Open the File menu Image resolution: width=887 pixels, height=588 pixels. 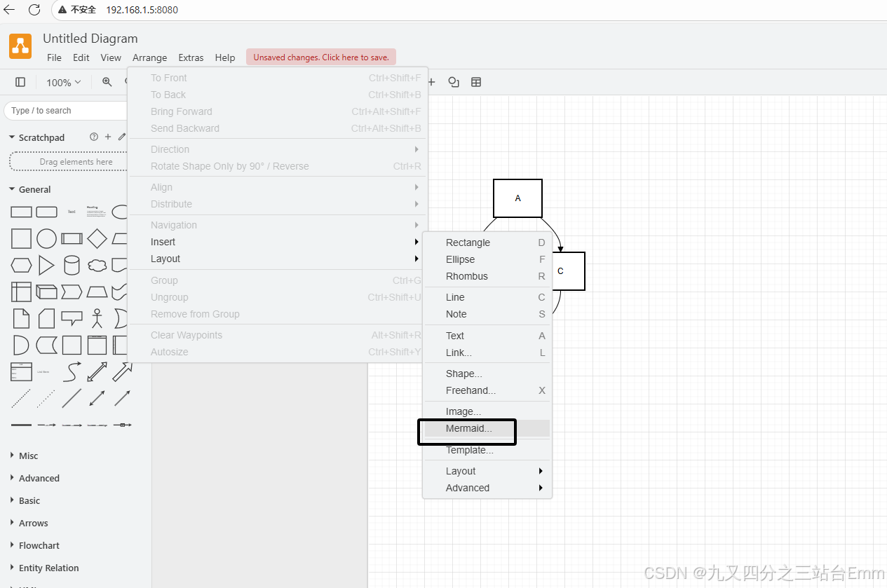[54, 57]
